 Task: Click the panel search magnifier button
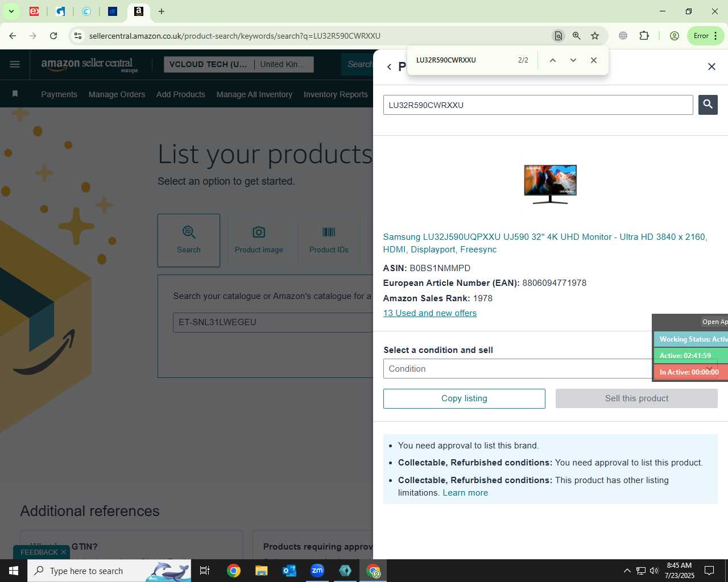pyautogui.click(x=708, y=105)
